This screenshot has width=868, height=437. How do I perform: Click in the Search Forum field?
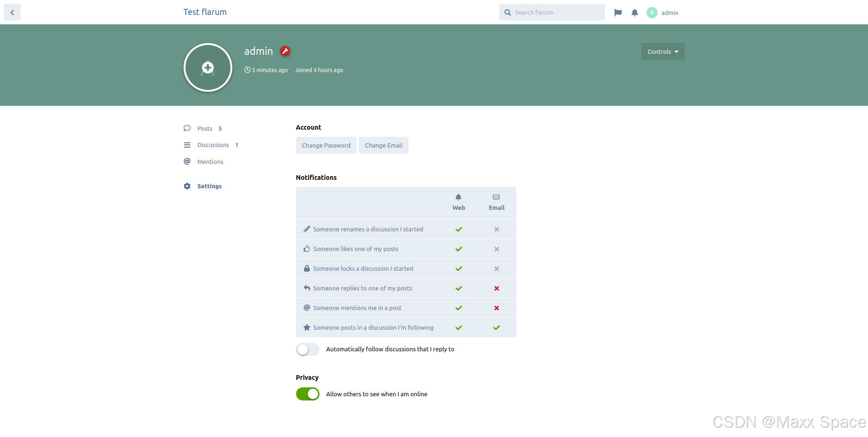pos(552,12)
